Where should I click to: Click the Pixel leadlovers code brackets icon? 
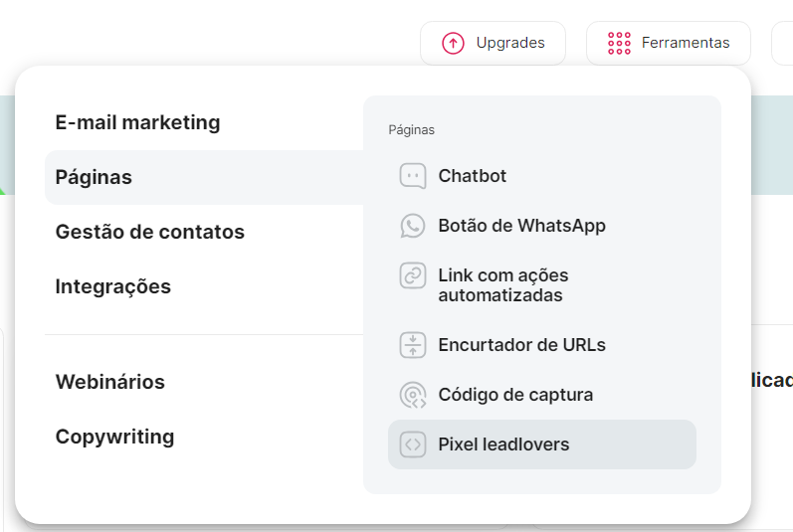(413, 444)
